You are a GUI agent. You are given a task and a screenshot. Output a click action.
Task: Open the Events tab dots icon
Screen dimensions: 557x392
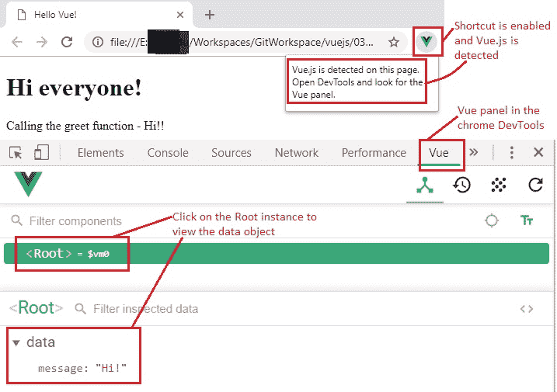coord(499,185)
